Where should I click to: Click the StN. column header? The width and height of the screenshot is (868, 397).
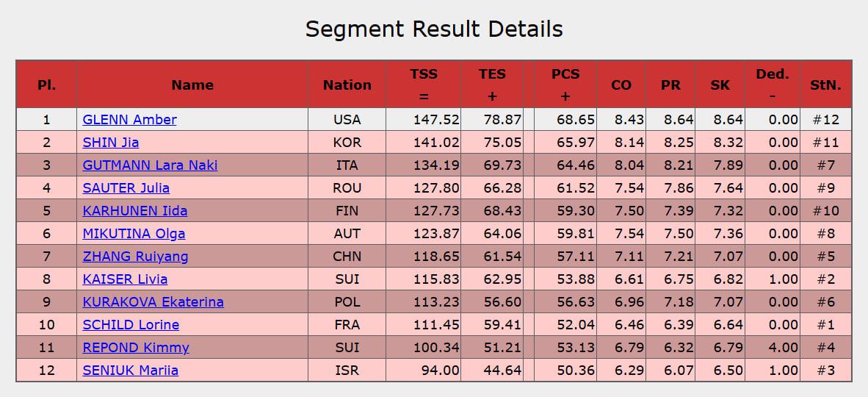[825, 85]
